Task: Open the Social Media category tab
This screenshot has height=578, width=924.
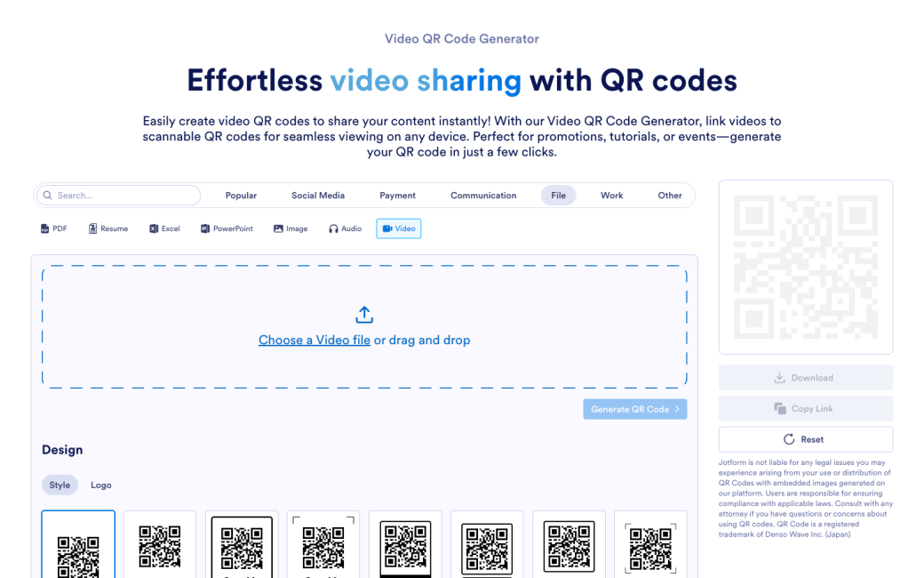Action: [318, 196]
